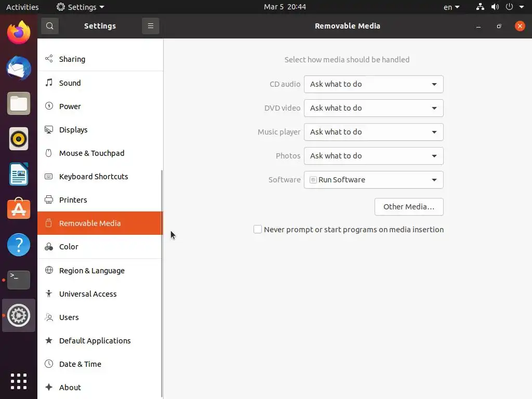This screenshot has width=532, height=399.
Task: Select Displays in the sidebar
Action: point(73,130)
